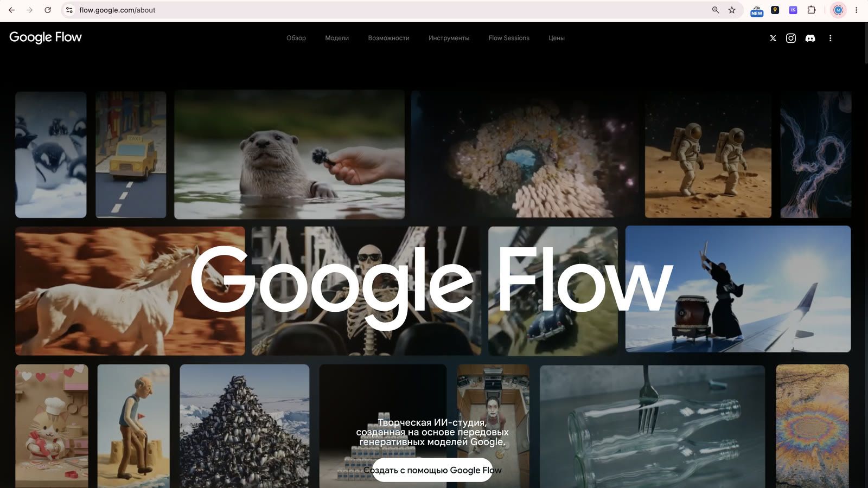Go back using the browser back arrow
The width and height of the screenshot is (868, 488).
pyautogui.click(x=11, y=10)
